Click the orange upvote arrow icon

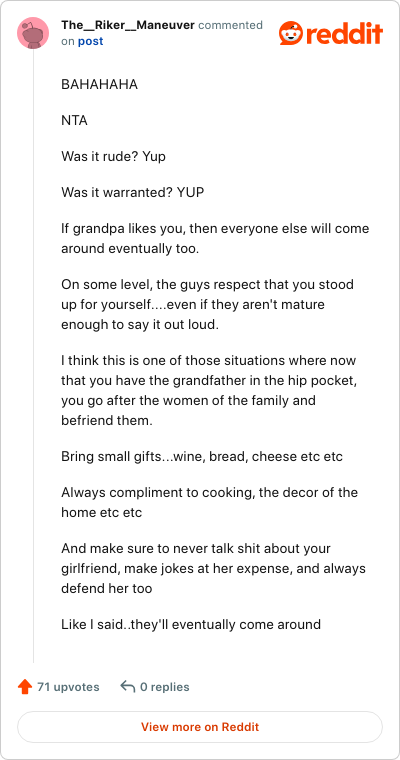[25, 687]
